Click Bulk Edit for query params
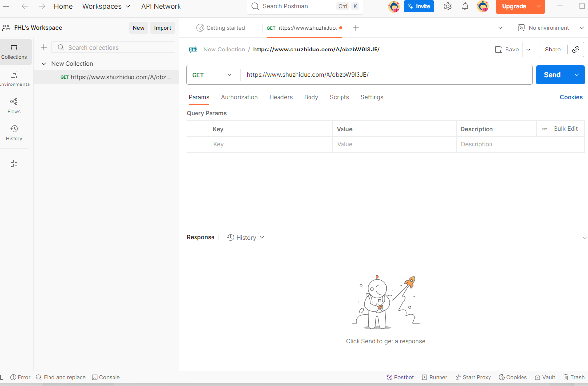Screen dimensions: 588x386 566,129
